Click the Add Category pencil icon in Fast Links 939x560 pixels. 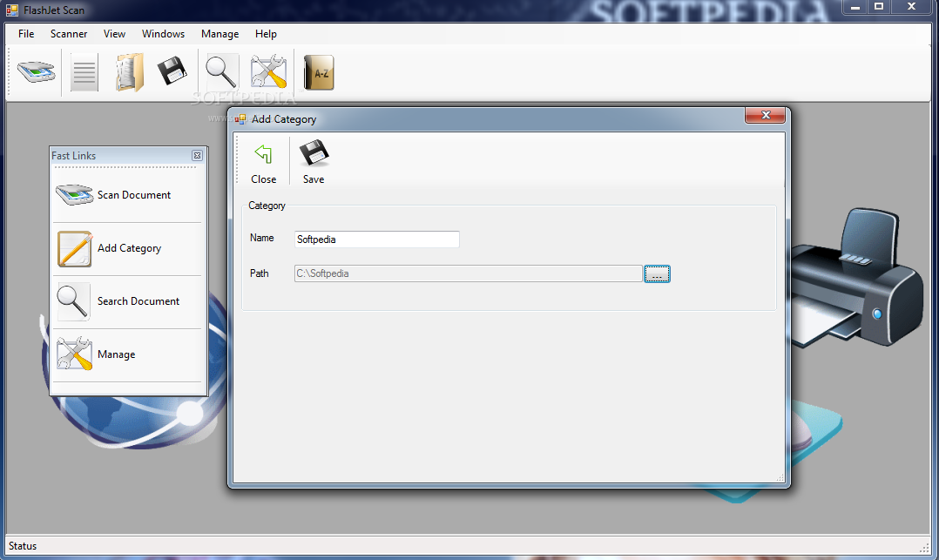pos(75,248)
